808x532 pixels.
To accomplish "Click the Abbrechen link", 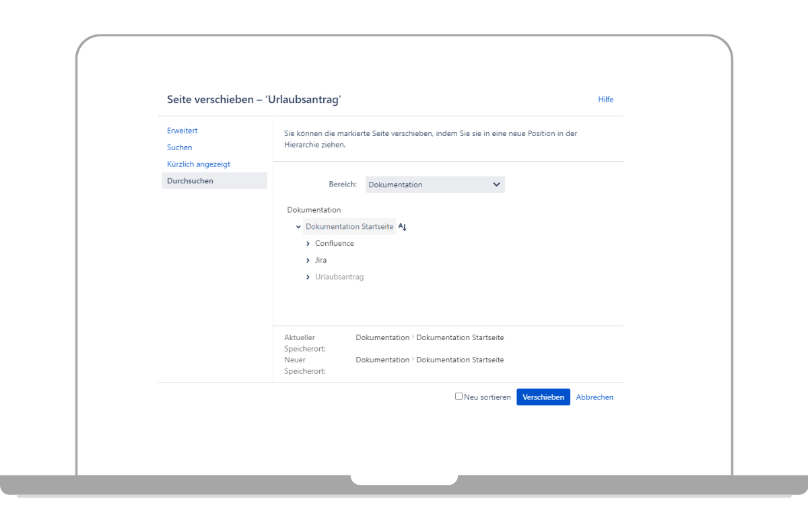I will (595, 397).
